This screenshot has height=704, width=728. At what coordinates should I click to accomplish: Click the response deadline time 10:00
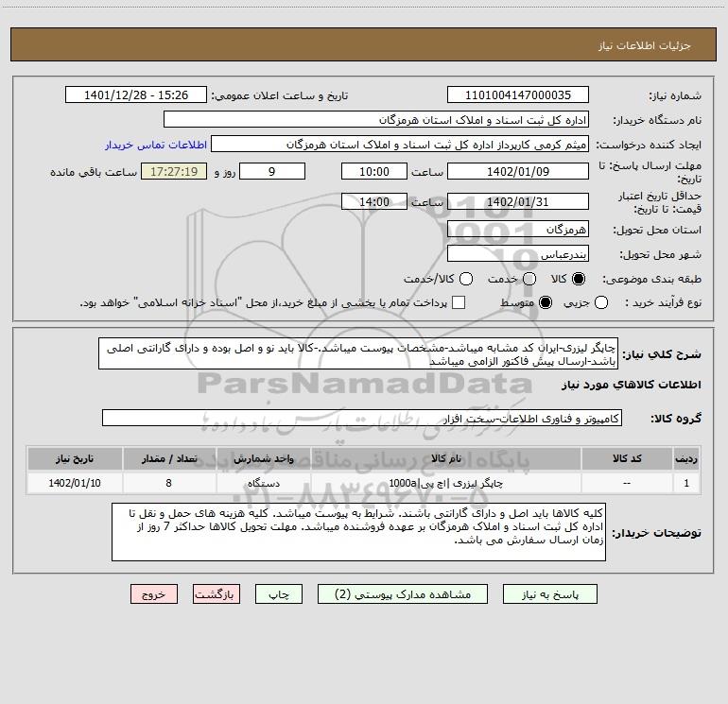[x=374, y=172]
